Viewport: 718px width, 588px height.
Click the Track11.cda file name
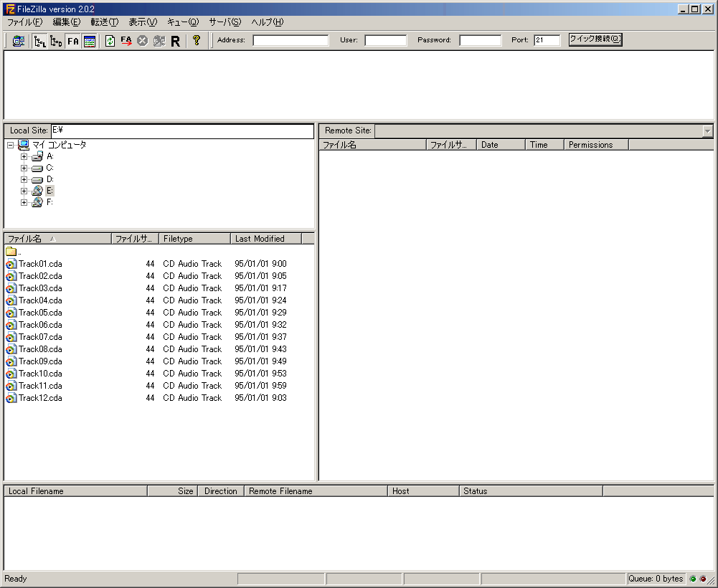point(40,386)
